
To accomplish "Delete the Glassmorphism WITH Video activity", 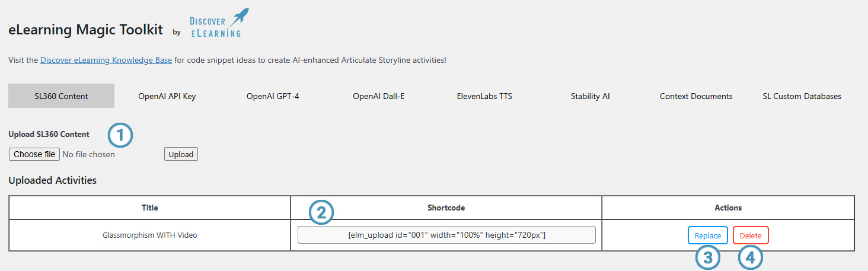I will click(x=751, y=235).
